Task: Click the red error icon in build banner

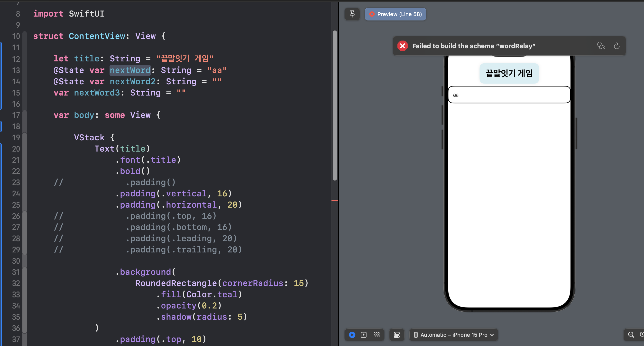Action: 403,46
